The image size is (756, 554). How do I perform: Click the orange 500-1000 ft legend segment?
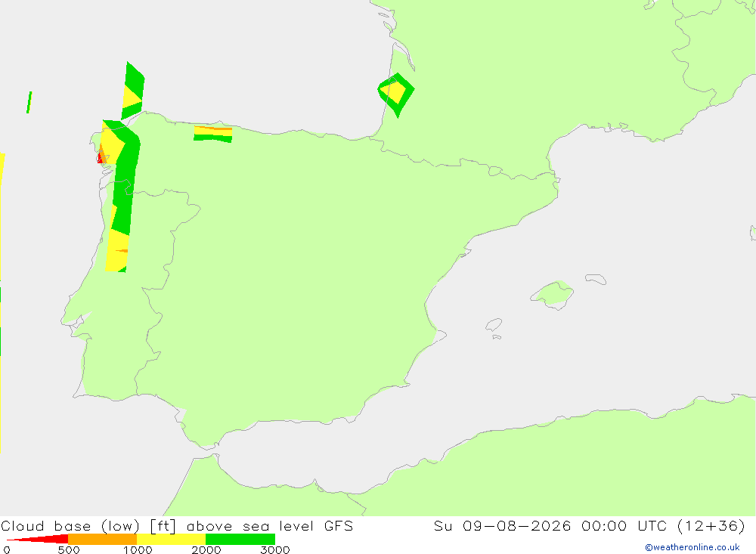click(103, 539)
